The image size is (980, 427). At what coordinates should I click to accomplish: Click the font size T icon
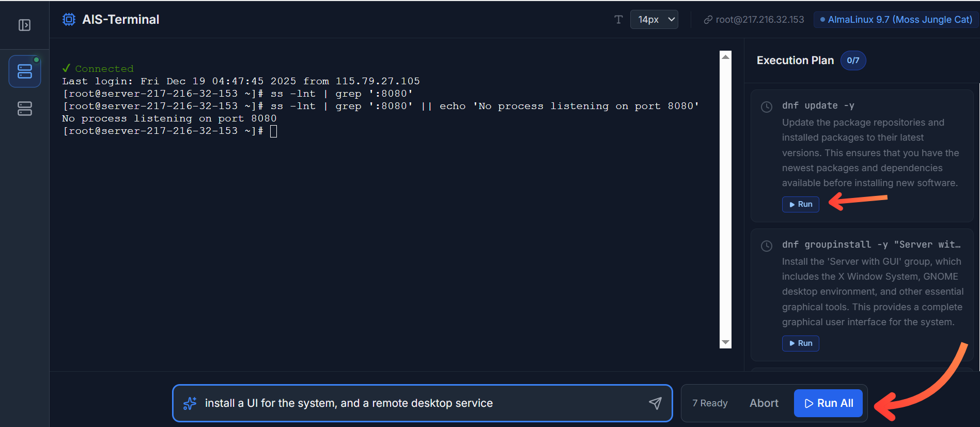(x=618, y=20)
